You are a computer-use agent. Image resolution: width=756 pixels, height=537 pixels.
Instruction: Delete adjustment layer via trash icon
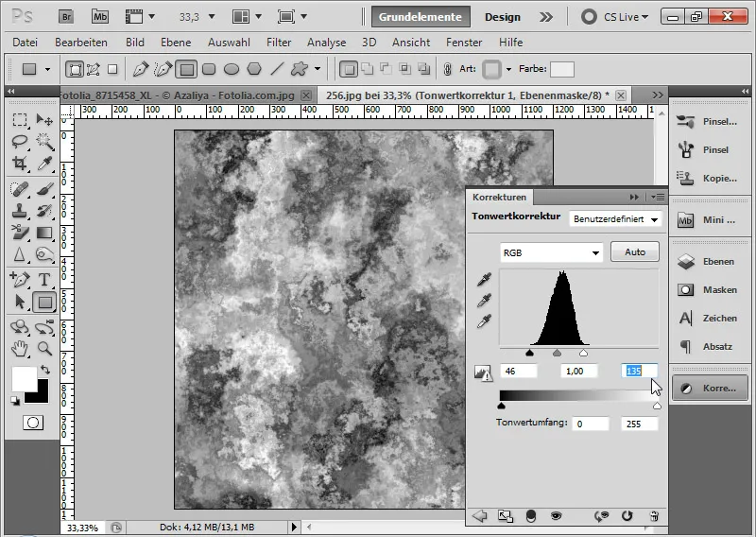click(654, 516)
